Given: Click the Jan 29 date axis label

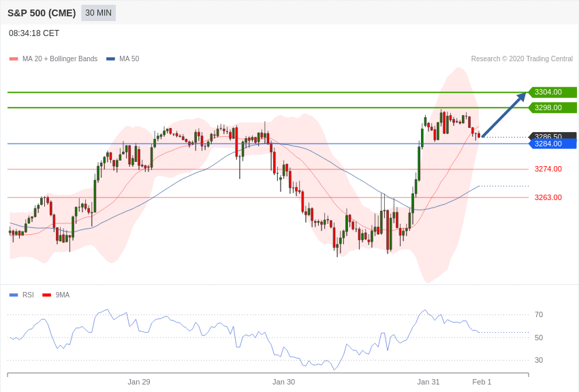Looking at the screenshot, I should 139,382.
